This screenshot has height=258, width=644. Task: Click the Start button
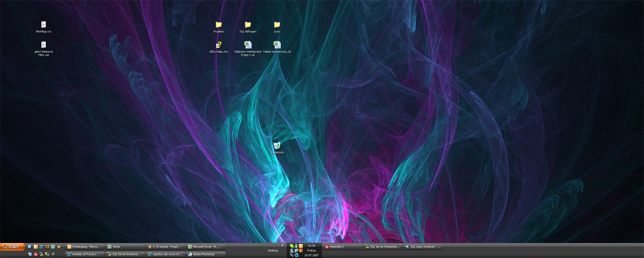(x=12, y=246)
